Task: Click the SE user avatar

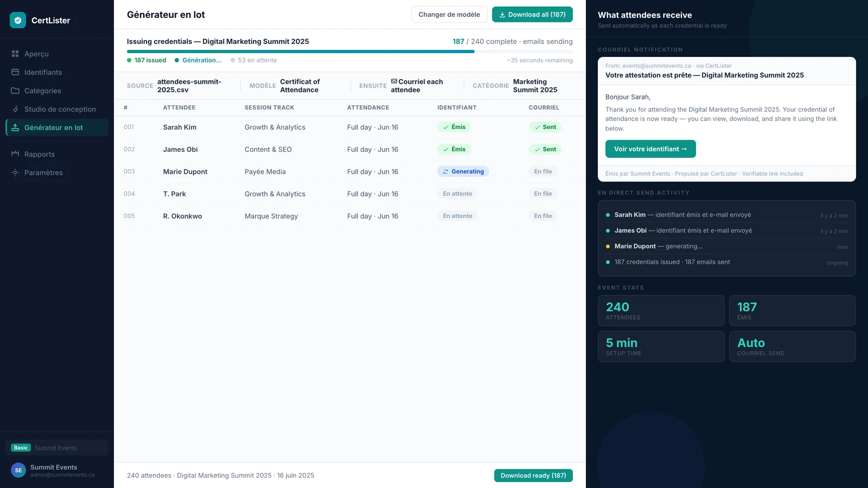Action: point(18,470)
